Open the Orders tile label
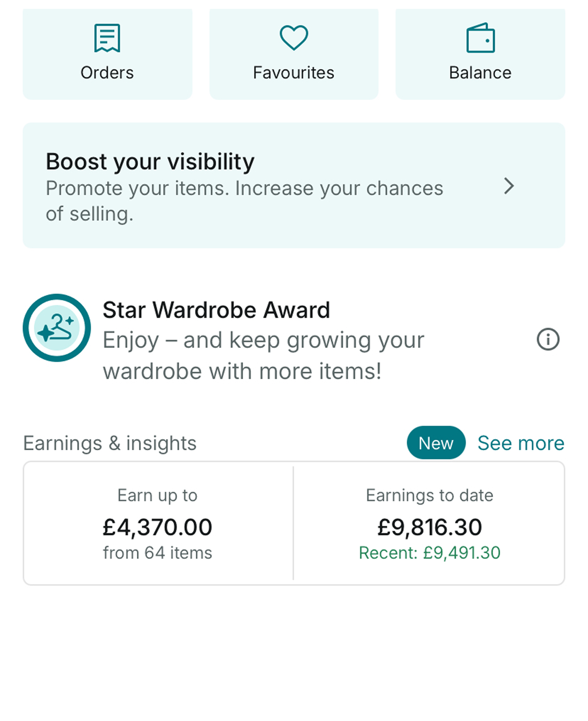This screenshot has height=721, width=588. 107,73
